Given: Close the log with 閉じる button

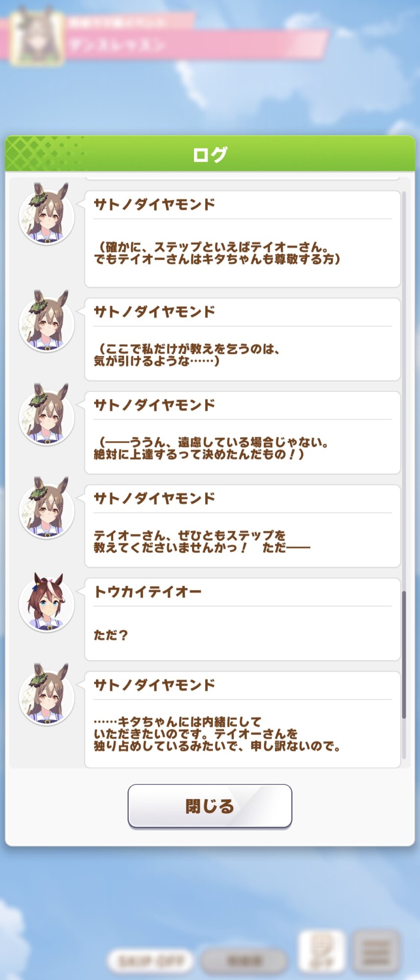Looking at the screenshot, I should point(210,806).
